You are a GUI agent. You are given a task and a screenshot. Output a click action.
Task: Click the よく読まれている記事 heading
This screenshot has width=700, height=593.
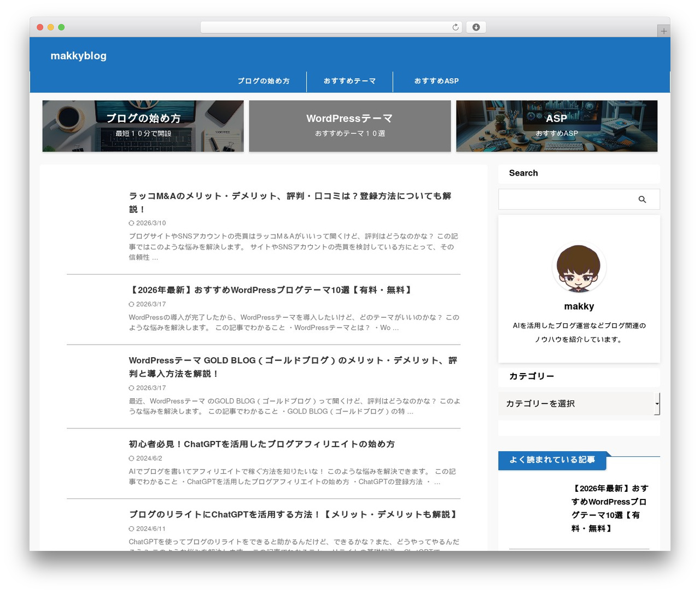(x=552, y=460)
